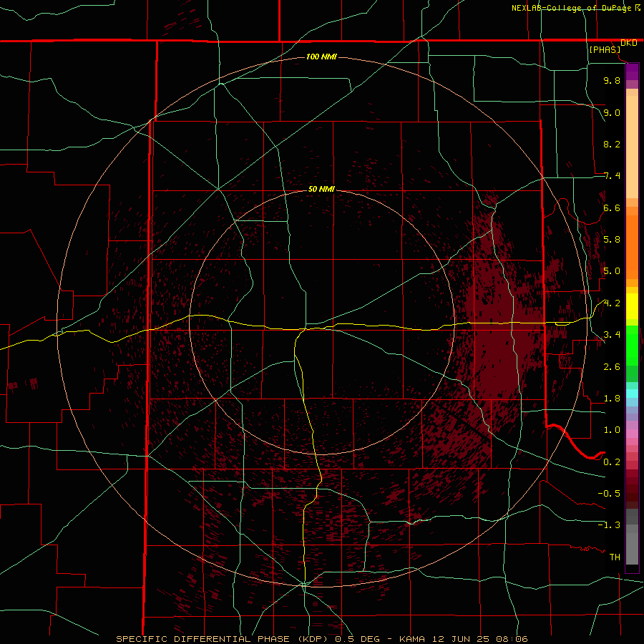Click the NEXLAB-College of DuPage credit text
The width and height of the screenshot is (644, 644).
[571, 8]
